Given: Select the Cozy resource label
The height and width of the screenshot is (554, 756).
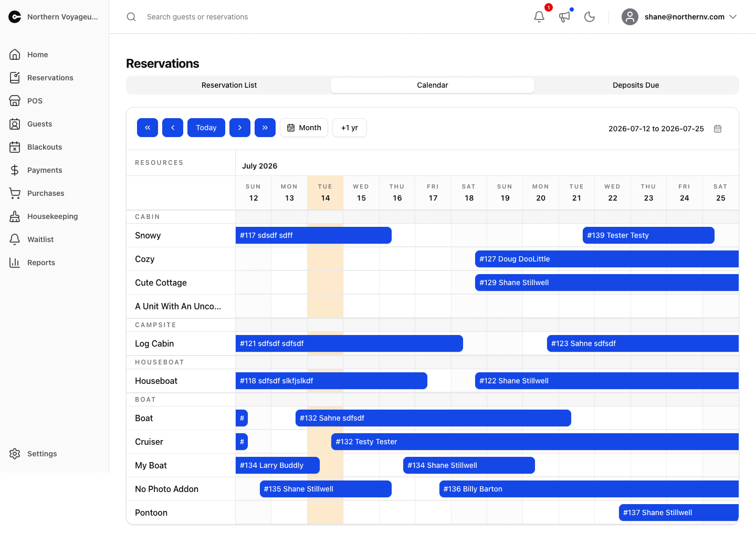Looking at the screenshot, I should coord(144,259).
